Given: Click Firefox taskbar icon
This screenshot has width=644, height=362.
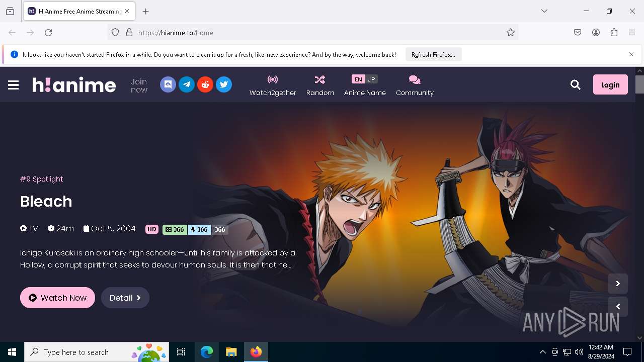Looking at the screenshot, I should [256, 352].
